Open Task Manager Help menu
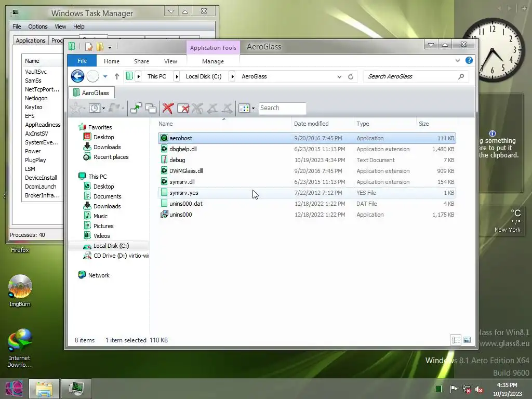Screen dimensions: 532x399 click(x=79, y=26)
